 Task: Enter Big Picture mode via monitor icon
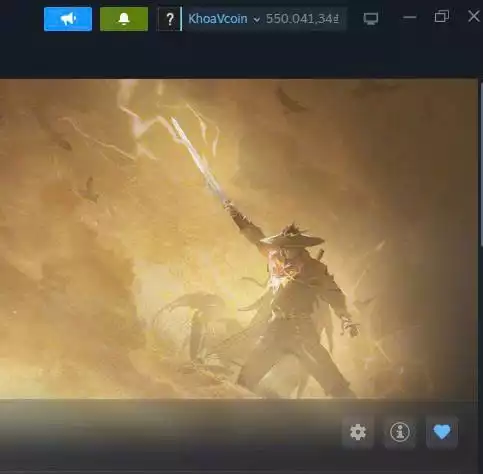[x=371, y=19]
